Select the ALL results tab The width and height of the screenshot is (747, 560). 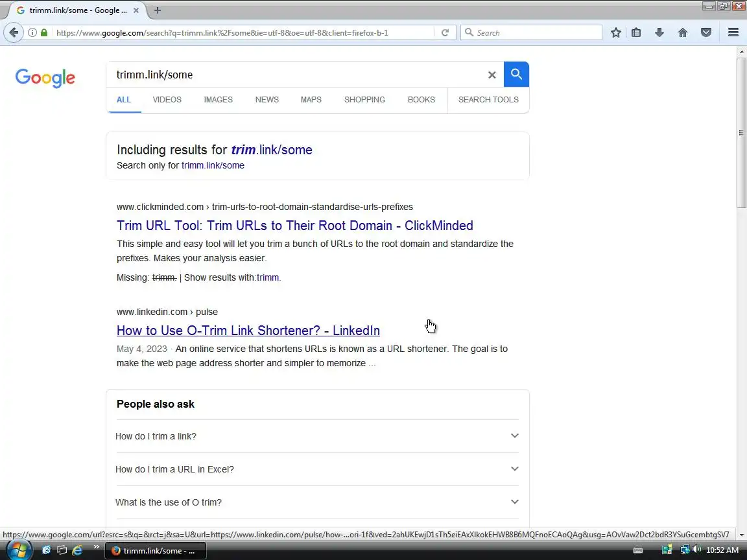coord(123,100)
